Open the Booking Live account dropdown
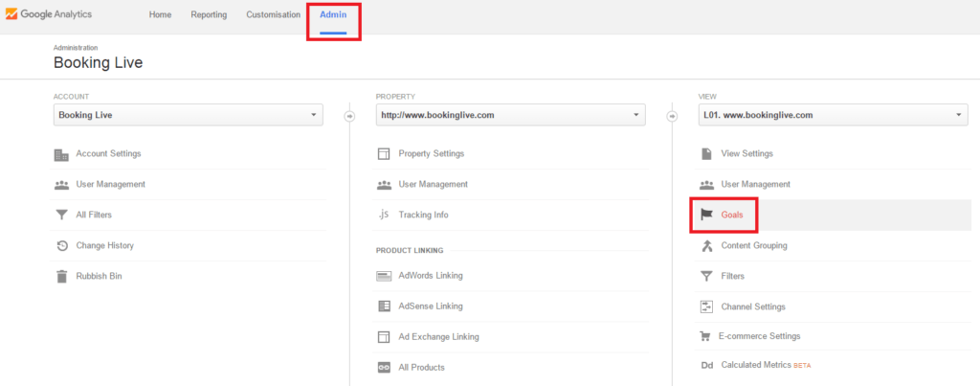This screenshot has width=980, height=386. [x=189, y=115]
